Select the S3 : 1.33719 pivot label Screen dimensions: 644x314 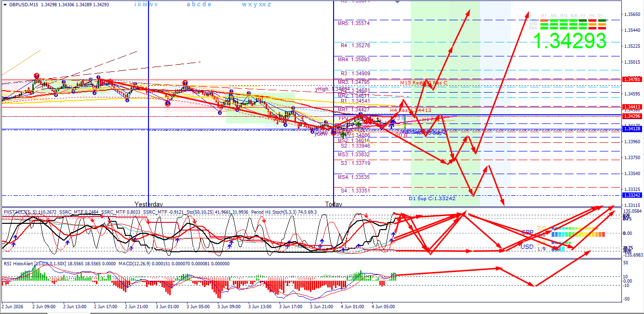coord(355,164)
